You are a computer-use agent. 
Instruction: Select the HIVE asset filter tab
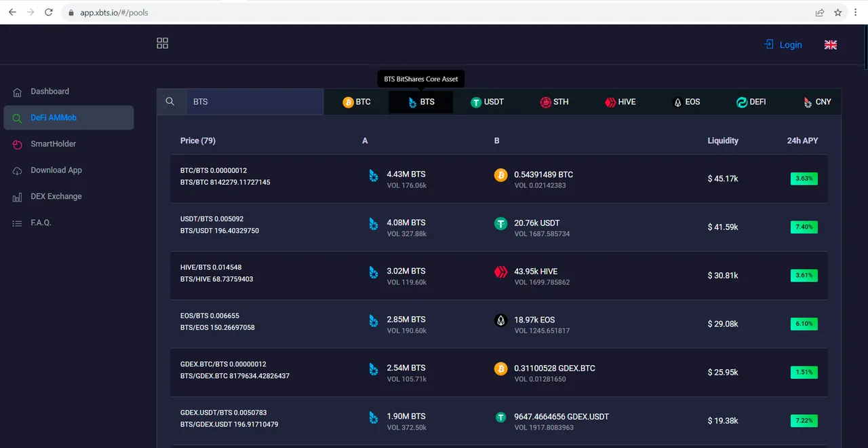click(x=620, y=102)
